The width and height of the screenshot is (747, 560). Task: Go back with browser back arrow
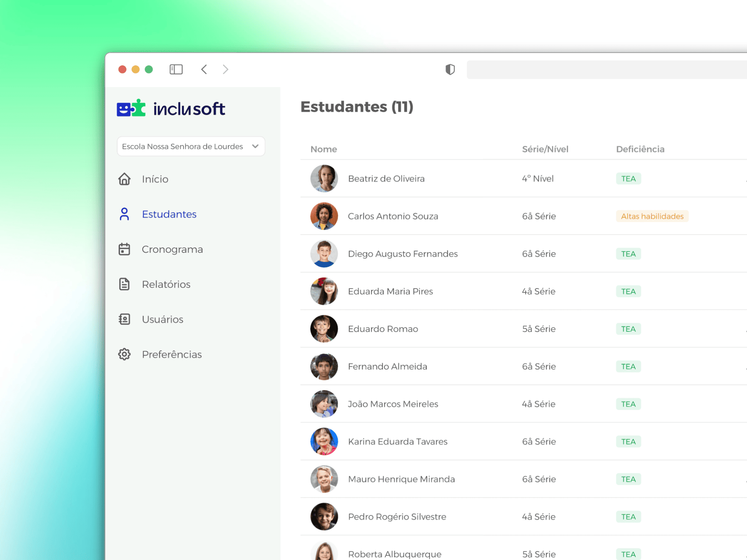coord(204,70)
